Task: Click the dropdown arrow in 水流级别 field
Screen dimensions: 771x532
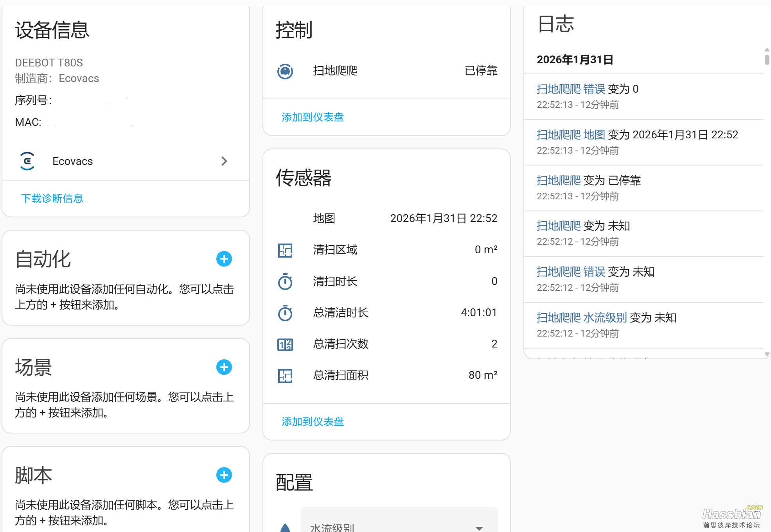Action: [479, 528]
